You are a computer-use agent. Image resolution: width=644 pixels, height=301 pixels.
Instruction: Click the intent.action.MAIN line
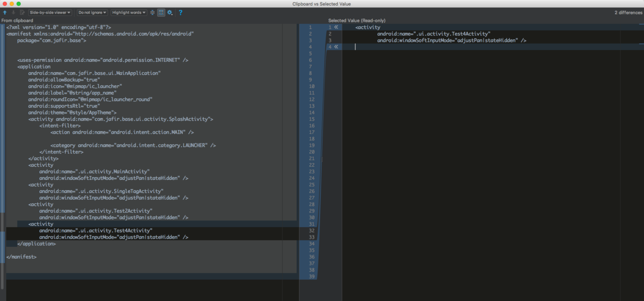(122, 132)
